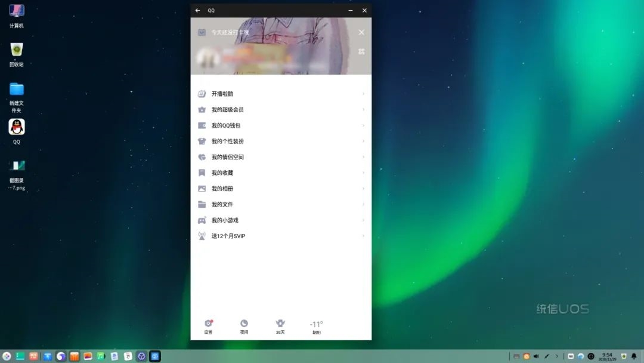The height and width of the screenshot is (363, 644).
Task: Expand the 我的超级会员 chevron
Action: click(364, 109)
